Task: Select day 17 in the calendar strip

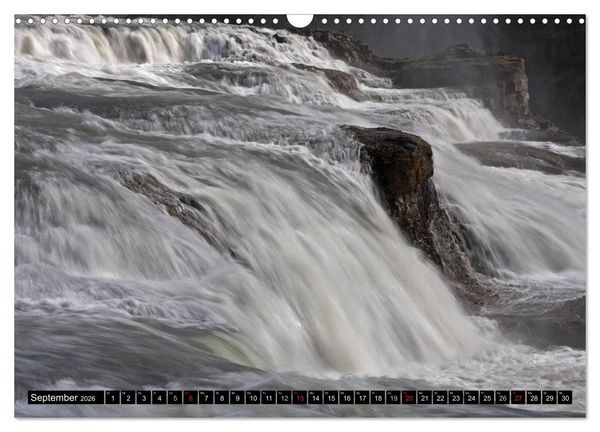Action: pos(362,398)
